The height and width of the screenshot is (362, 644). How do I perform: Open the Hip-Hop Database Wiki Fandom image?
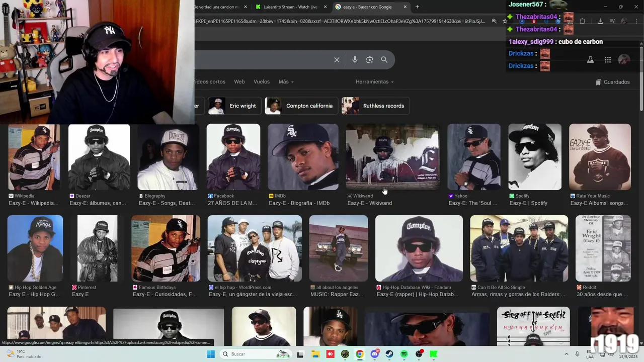click(419, 248)
